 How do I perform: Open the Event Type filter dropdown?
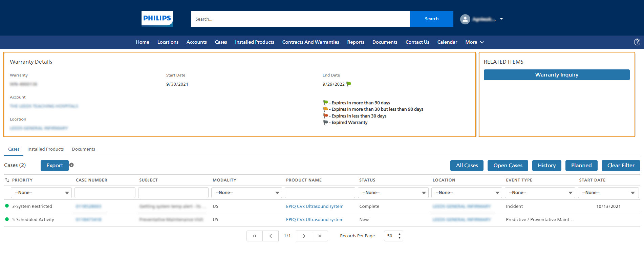coord(540,193)
